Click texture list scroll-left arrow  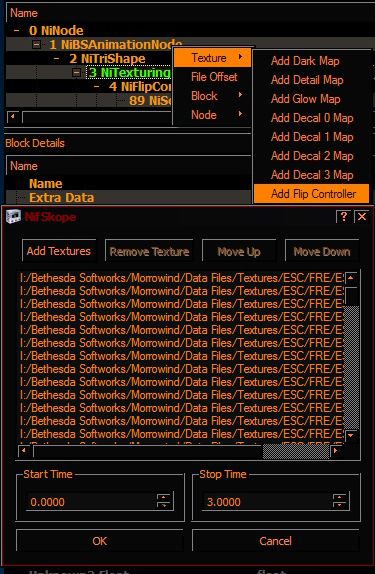tap(24, 450)
